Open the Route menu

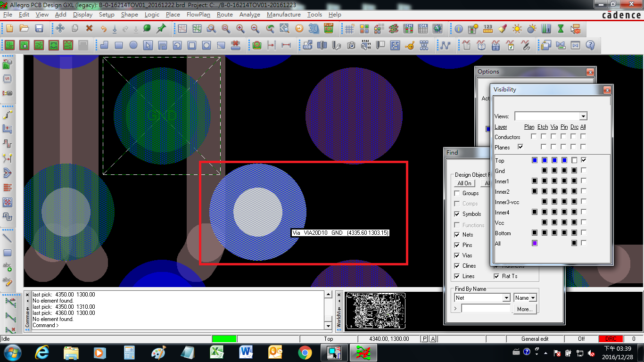225,15
